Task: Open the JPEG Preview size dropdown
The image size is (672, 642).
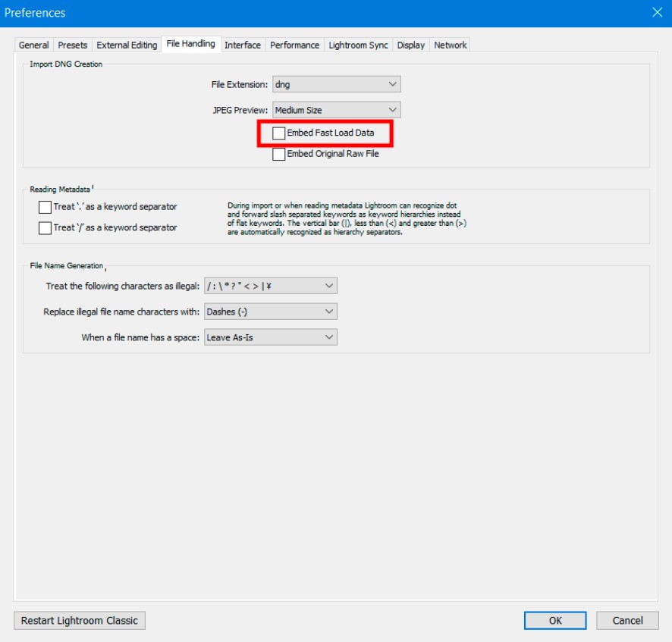Action: coord(337,110)
